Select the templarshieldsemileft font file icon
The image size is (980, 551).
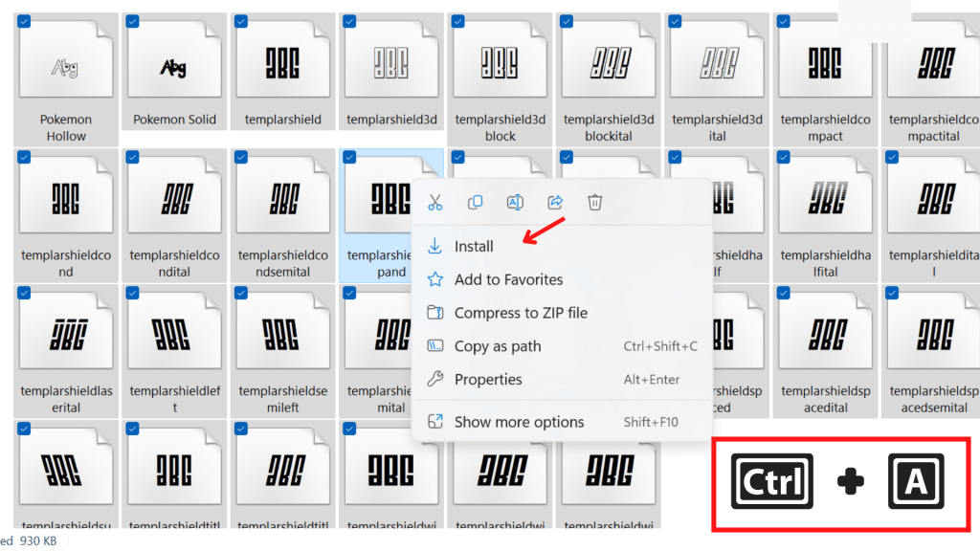pyautogui.click(x=282, y=330)
